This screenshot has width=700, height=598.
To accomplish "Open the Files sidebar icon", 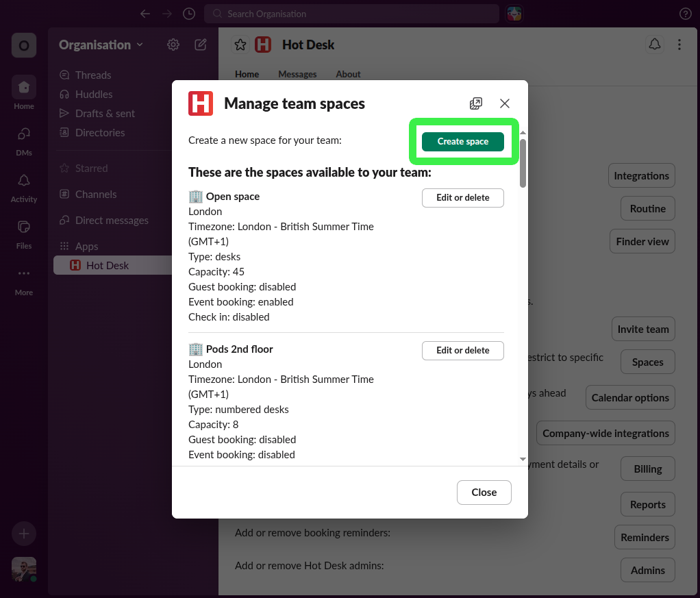I will pyautogui.click(x=23, y=226).
